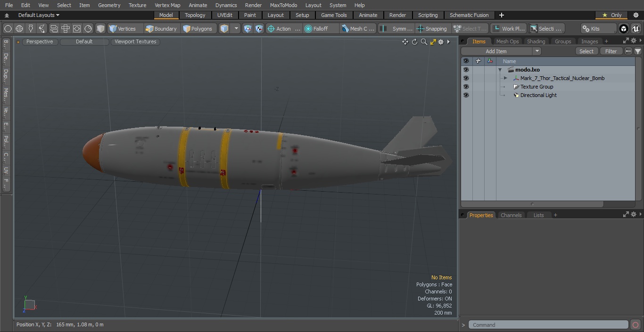Click the Viewport Textures button
The width and height of the screenshot is (644, 332).
135,41
